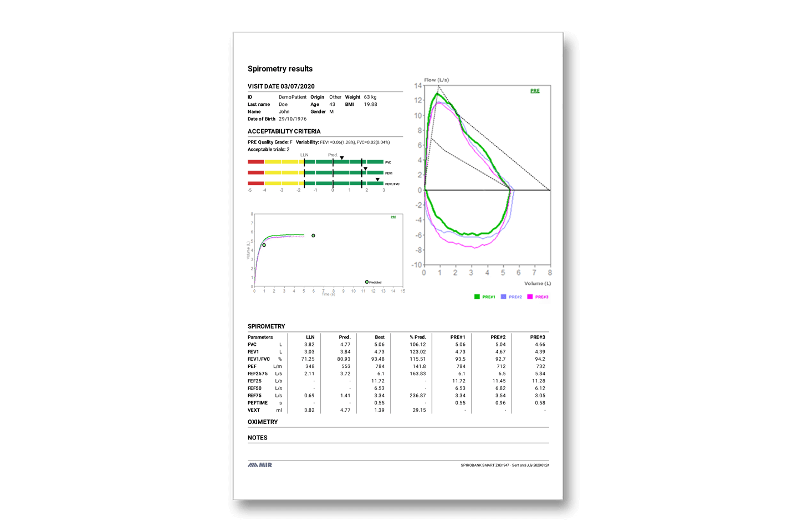Click the VEXT Best value 1.39
798x532 pixels.
(379, 410)
